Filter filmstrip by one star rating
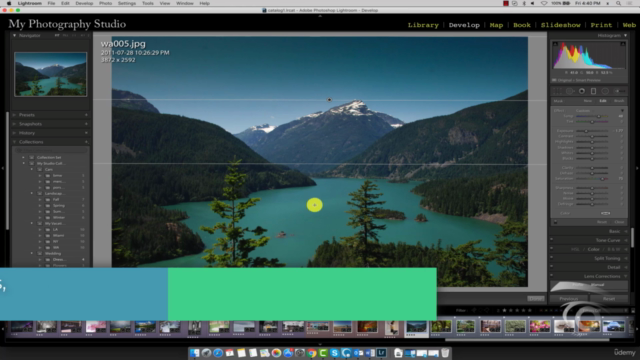This screenshot has width=640, height=360. click(504, 311)
